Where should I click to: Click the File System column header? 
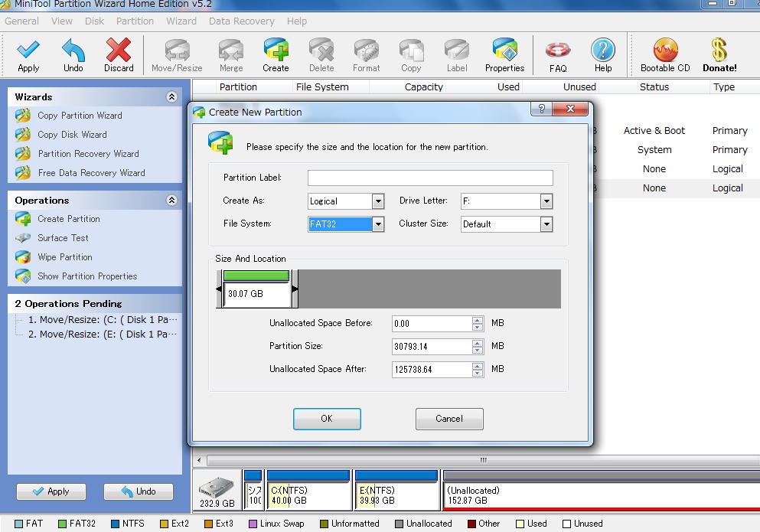click(x=322, y=86)
